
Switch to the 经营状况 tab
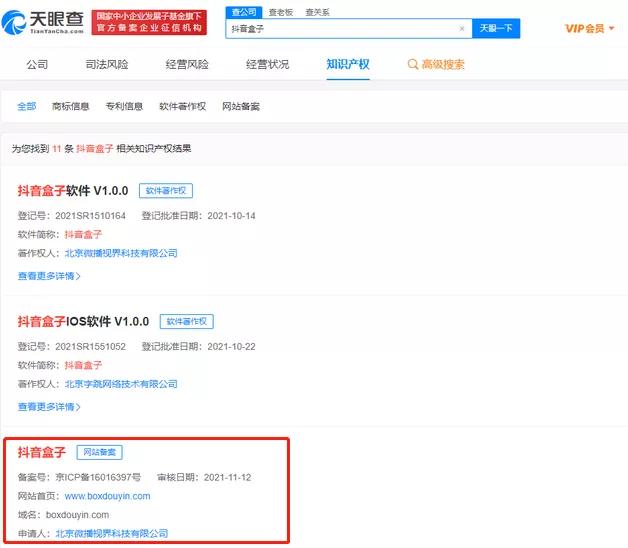(268, 64)
